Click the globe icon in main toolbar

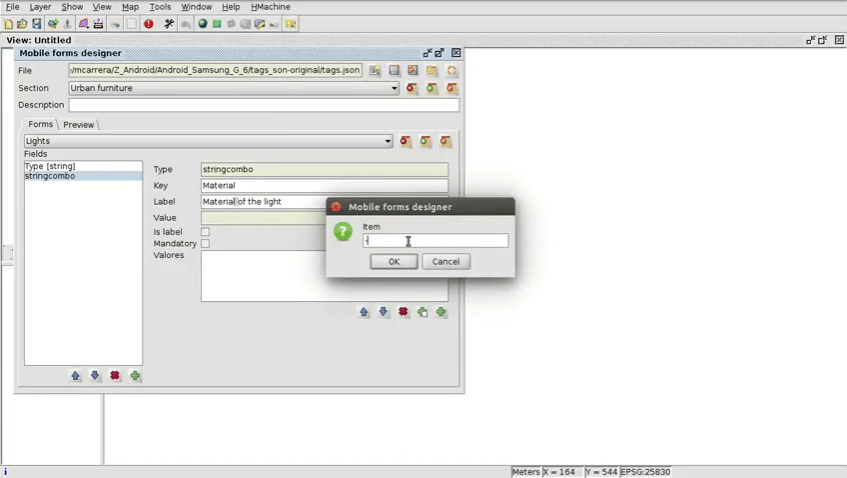click(x=202, y=23)
